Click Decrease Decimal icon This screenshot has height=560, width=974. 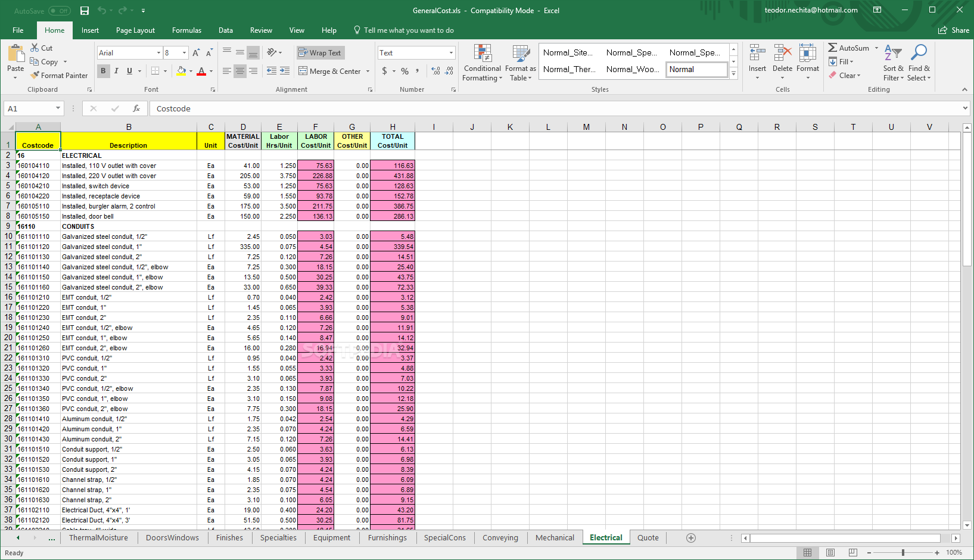[x=449, y=71]
